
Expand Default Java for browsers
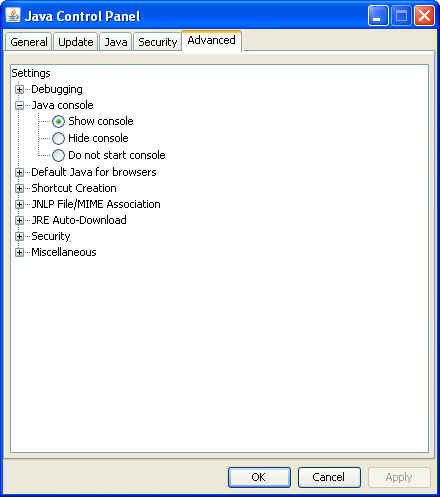[x=19, y=172]
